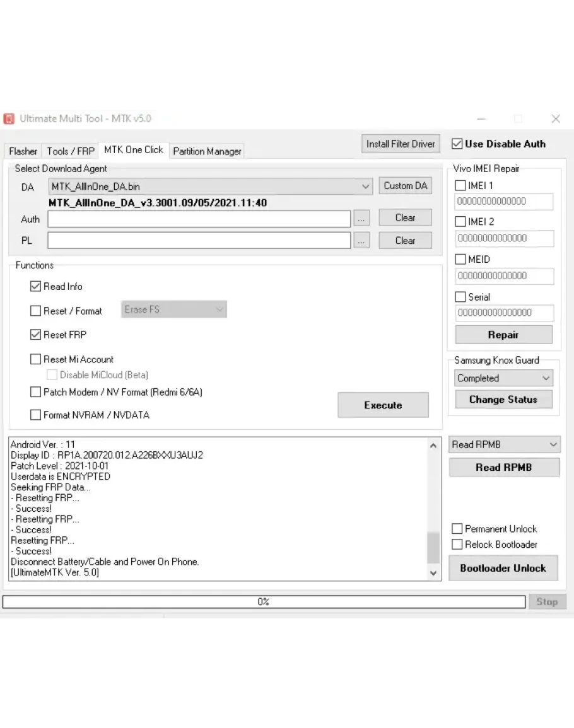This screenshot has width=574, height=728.
Task: Tick the IMEI 1 checkbox
Action: 460,186
